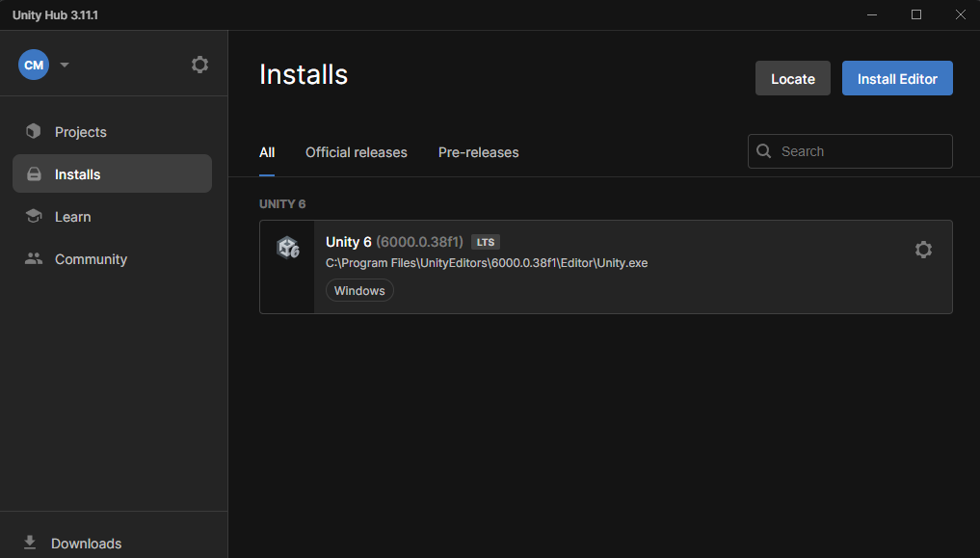The width and height of the screenshot is (980, 558).
Task: Open the Downloads panel
Action: (86, 543)
